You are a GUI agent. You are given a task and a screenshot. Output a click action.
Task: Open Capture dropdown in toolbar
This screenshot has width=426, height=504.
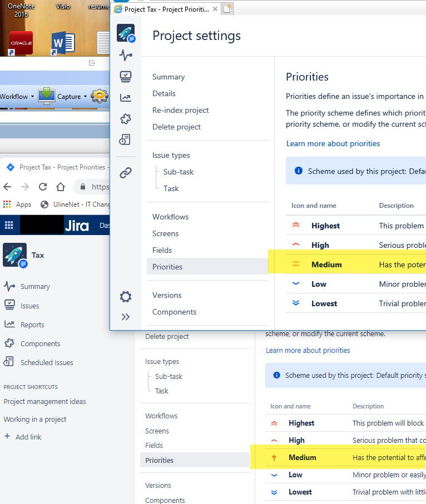63,96
